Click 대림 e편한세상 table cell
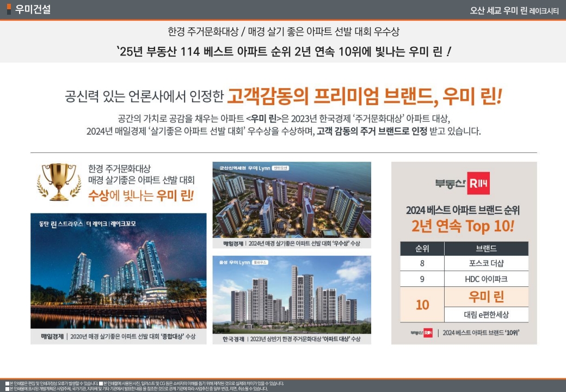Image resolution: width=566 pixels, height=392 pixels. pos(486,314)
